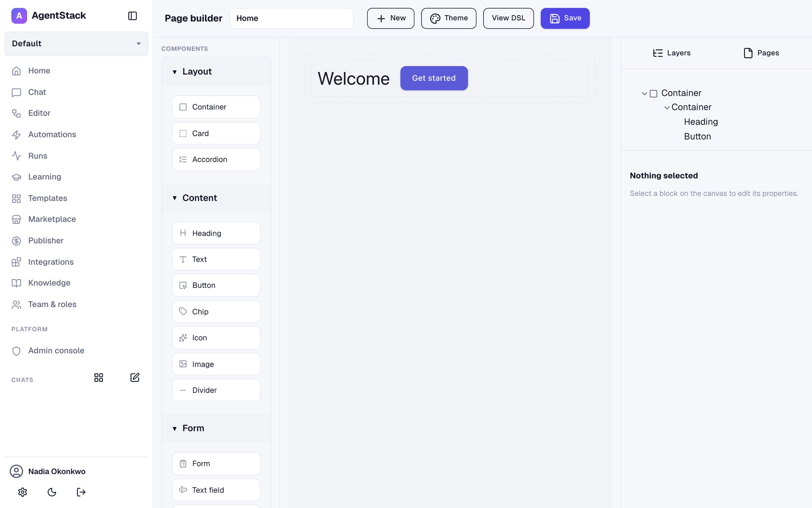Click the log out icon
Viewport: 812px width, 508px height.
81,492
